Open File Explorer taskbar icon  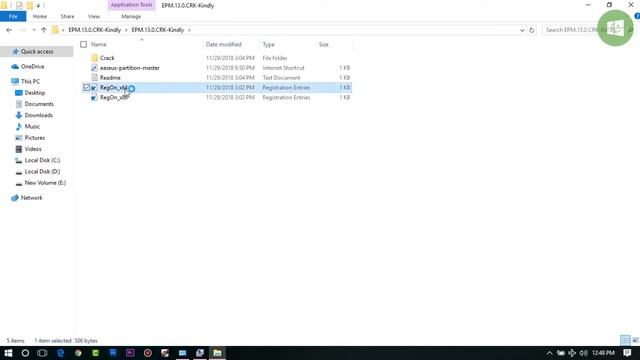point(217,353)
